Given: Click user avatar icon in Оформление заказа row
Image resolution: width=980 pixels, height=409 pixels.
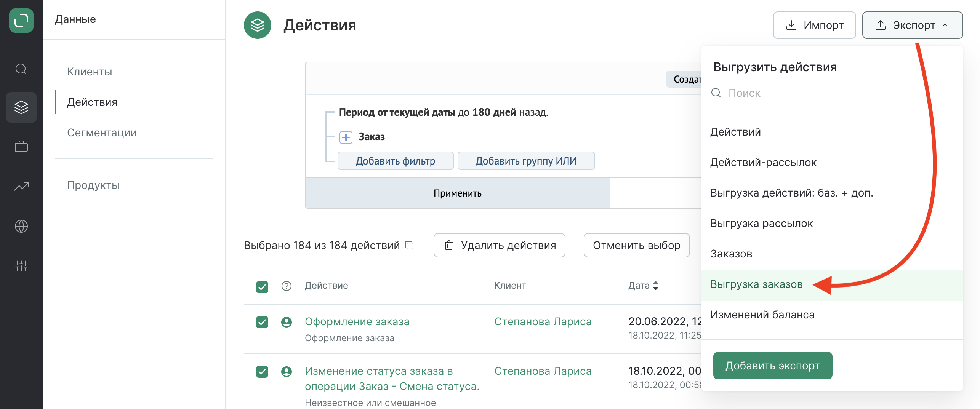Looking at the screenshot, I should (287, 322).
